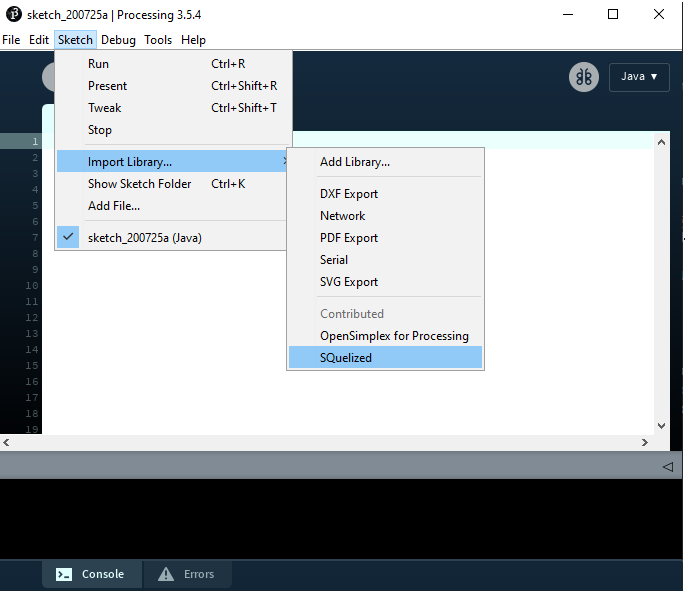Viewport: 685px width, 591px height.
Task: Close the open Sketch menu
Action: click(75, 40)
